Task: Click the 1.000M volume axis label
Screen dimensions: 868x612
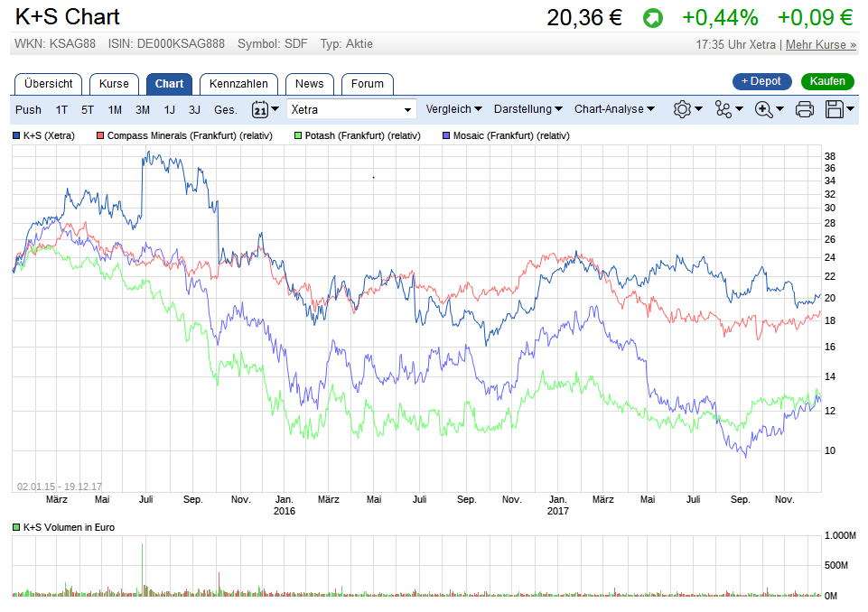Action: coord(840,535)
